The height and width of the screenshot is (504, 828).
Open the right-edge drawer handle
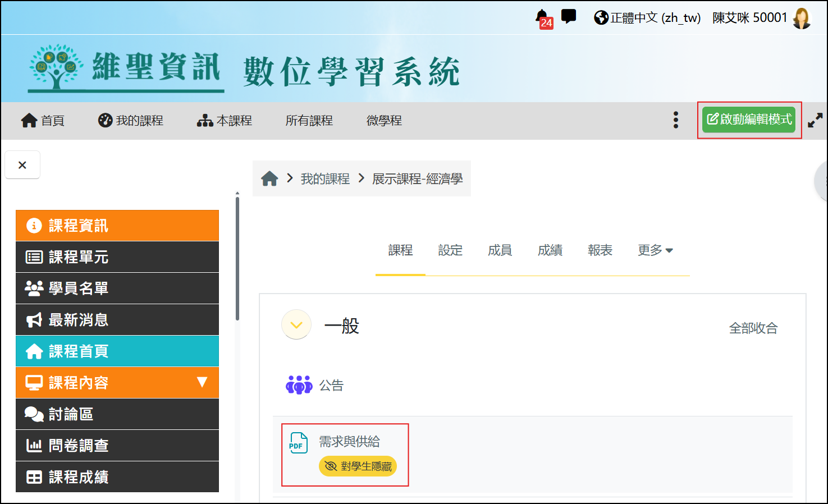pos(822,181)
